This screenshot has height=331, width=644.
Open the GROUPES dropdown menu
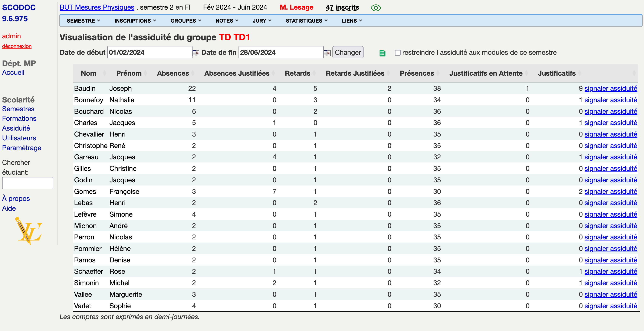click(x=186, y=21)
